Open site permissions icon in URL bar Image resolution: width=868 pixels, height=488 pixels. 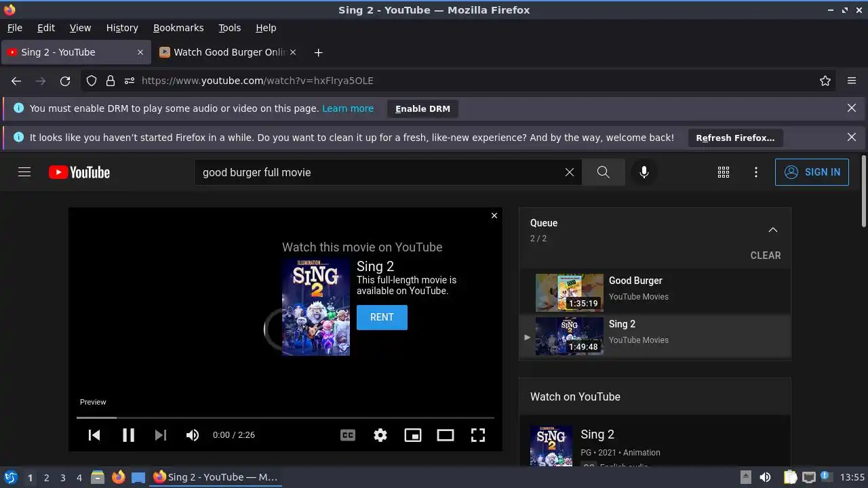coord(130,81)
